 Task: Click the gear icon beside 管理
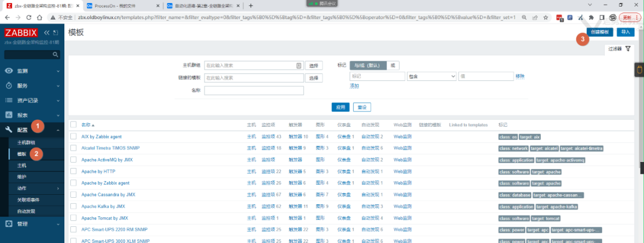pos(9,224)
